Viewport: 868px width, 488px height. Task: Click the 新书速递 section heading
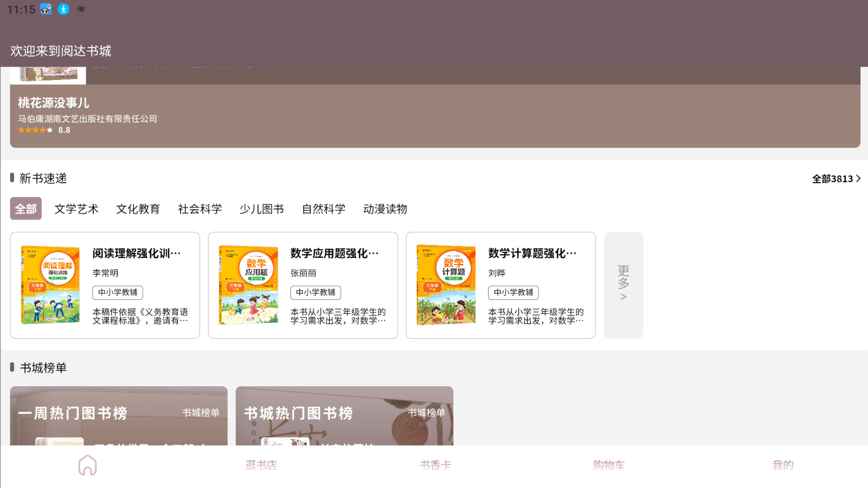pyautogui.click(x=43, y=178)
